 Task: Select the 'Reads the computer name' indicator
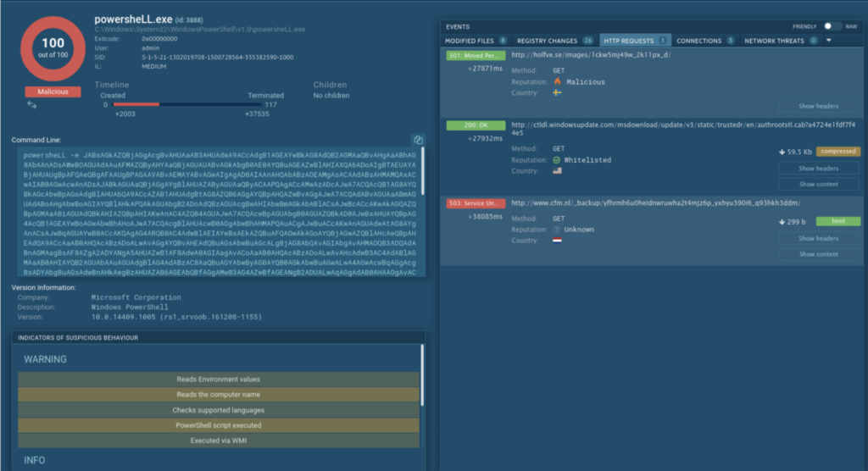coord(218,395)
